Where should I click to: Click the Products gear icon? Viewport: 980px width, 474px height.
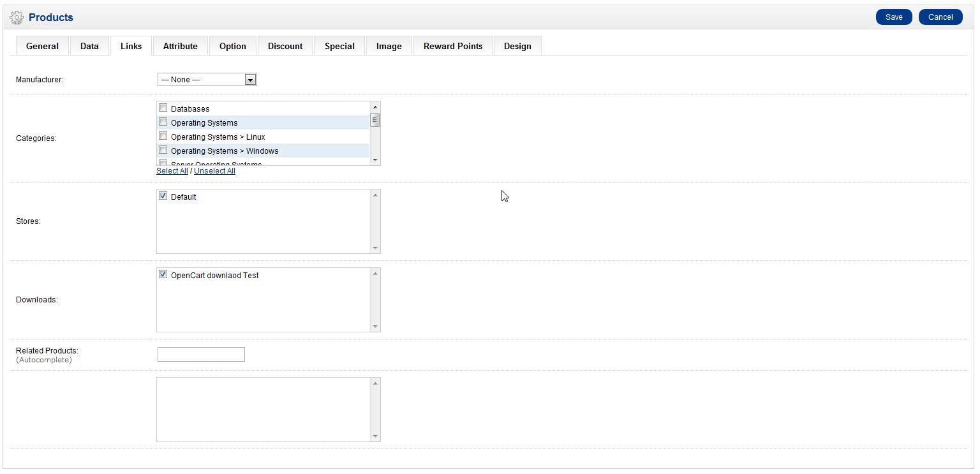point(17,17)
